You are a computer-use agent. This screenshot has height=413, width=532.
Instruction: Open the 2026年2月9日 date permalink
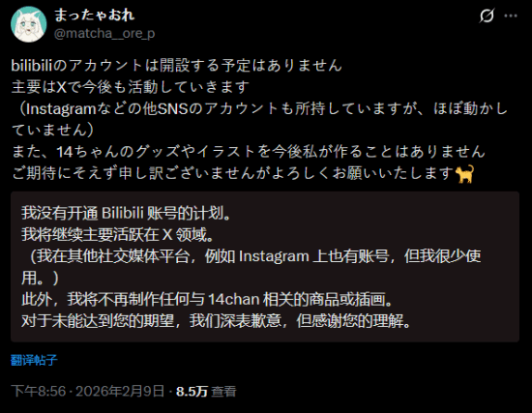120,392
